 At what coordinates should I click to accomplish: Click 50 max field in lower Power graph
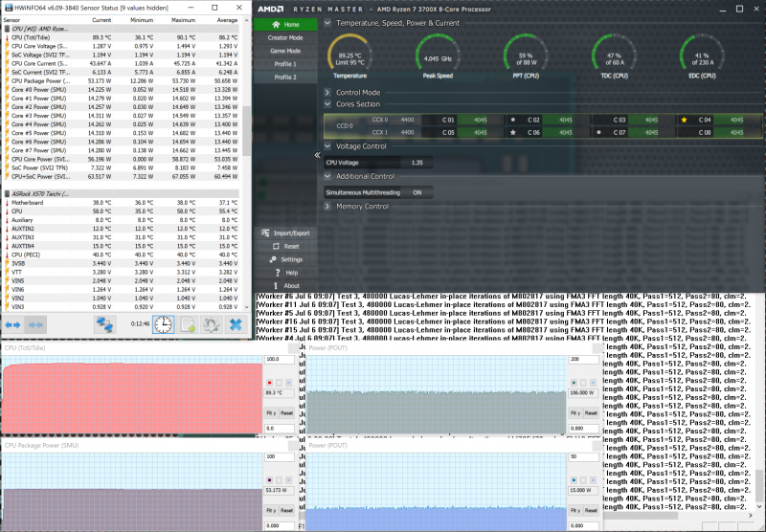click(x=584, y=457)
